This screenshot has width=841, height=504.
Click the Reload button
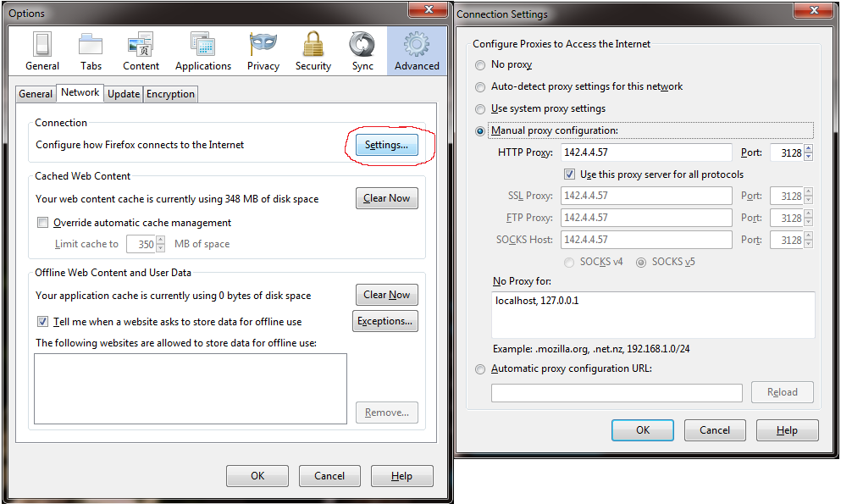point(783,392)
